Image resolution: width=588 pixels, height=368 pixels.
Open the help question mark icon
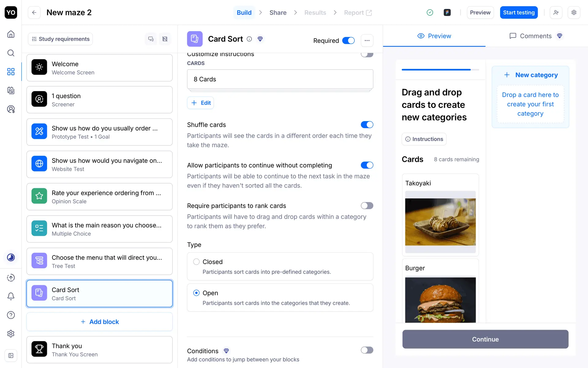(x=11, y=315)
